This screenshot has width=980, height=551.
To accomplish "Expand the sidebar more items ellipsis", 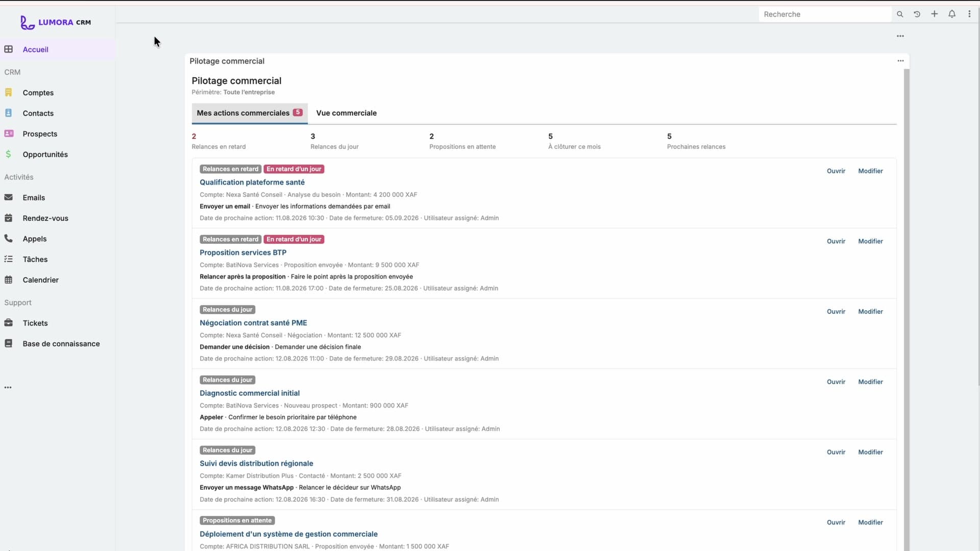I will click(x=8, y=387).
